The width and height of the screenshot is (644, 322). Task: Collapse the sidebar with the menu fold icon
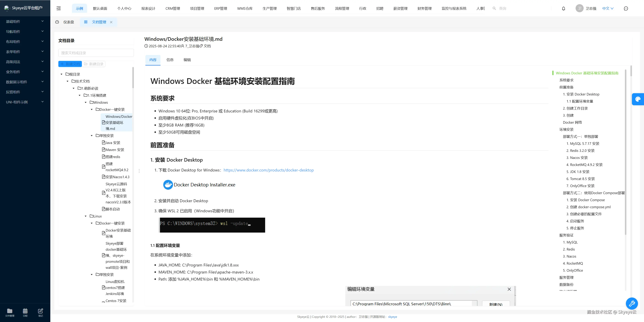[59, 8]
